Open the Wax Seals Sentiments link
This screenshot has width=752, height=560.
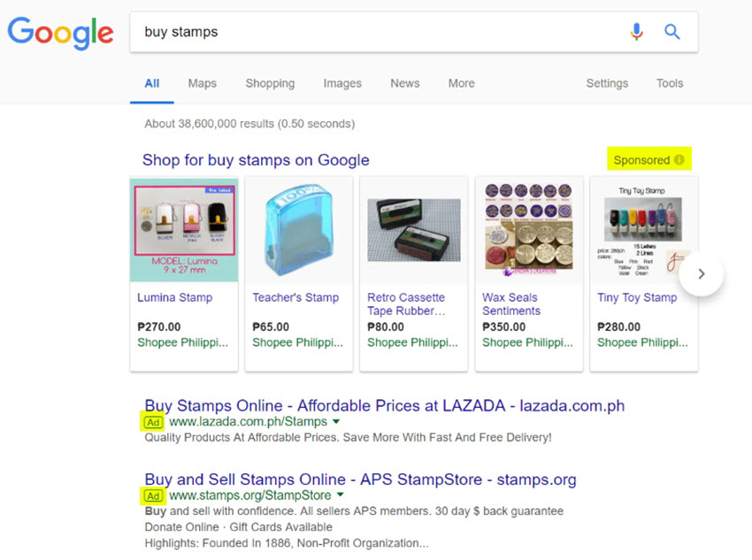pyautogui.click(x=511, y=304)
